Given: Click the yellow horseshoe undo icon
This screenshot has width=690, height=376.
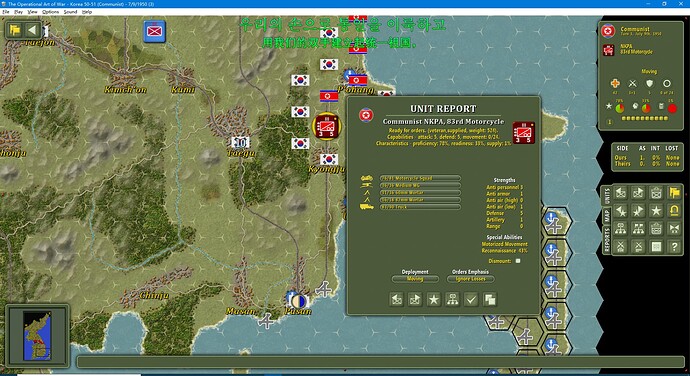Looking at the screenshot, I should (674, 211).
